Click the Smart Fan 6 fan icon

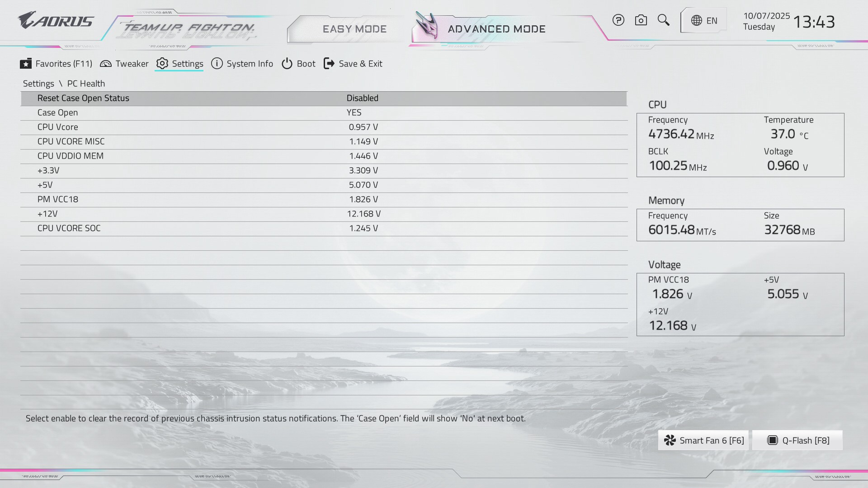point(670,441)
